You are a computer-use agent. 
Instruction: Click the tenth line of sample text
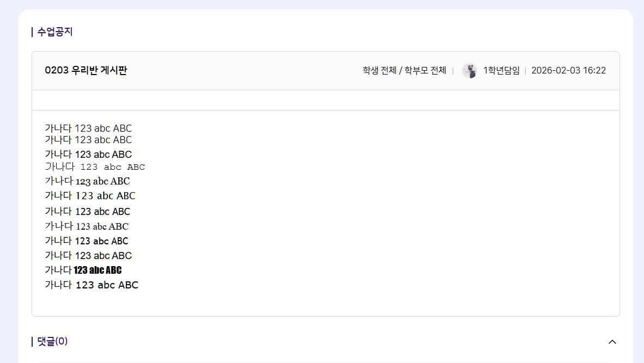[x=88, y=255]
